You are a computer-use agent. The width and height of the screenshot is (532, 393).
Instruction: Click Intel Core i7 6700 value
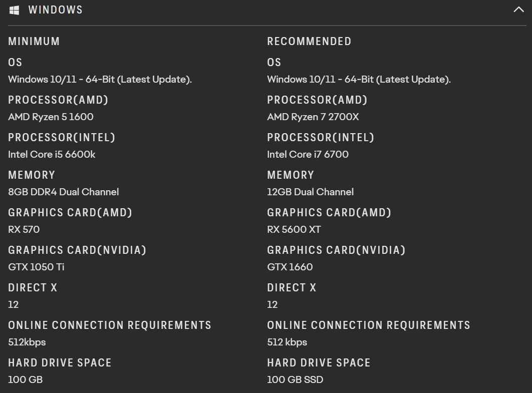coord(308,154)
